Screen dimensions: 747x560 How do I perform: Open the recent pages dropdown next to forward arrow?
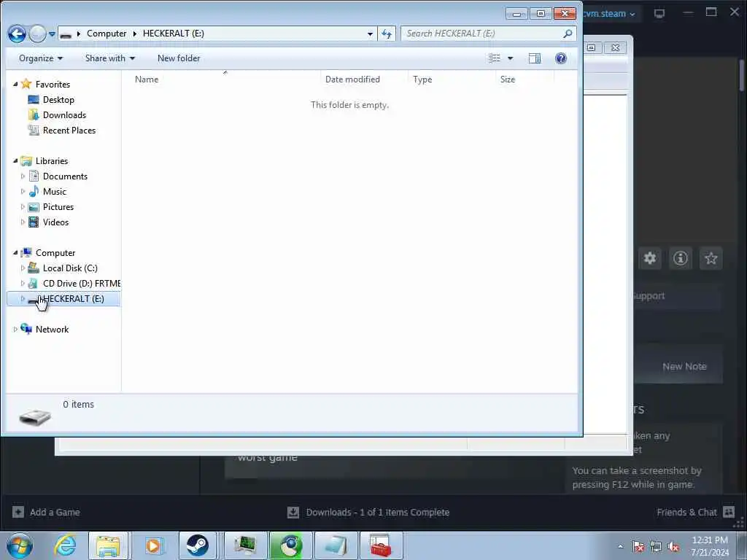click(52, 34)
